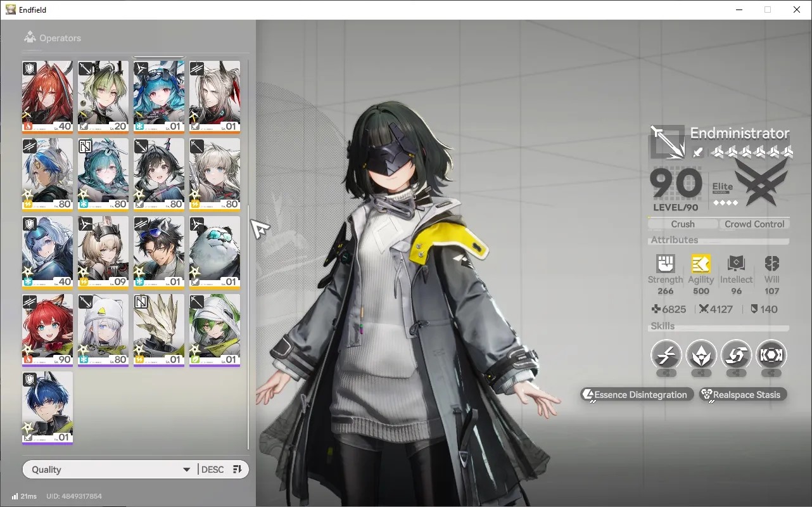Click the network signal icon beside 21ms
Viewport: 812px width, 507px height.
click(15, 496)
